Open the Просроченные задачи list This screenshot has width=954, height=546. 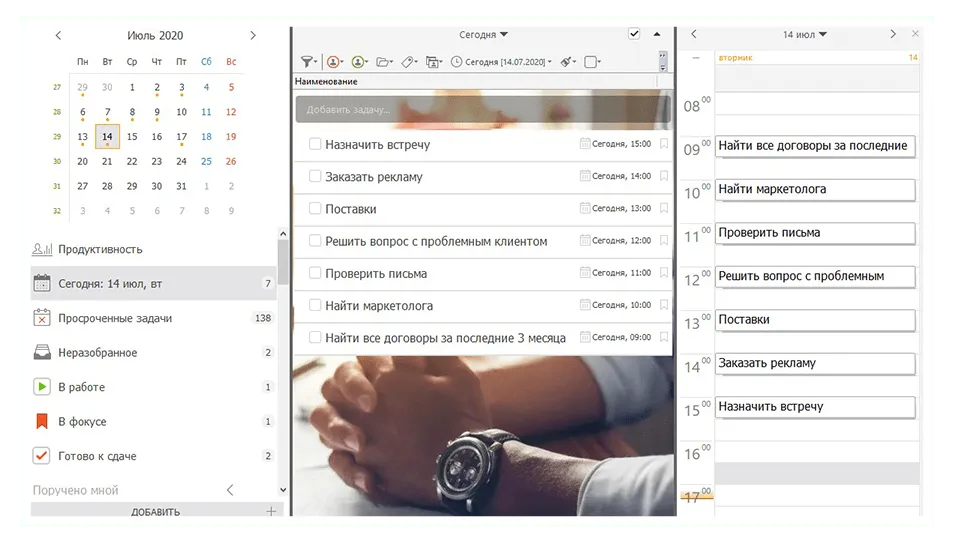click(x=115, y=318)
